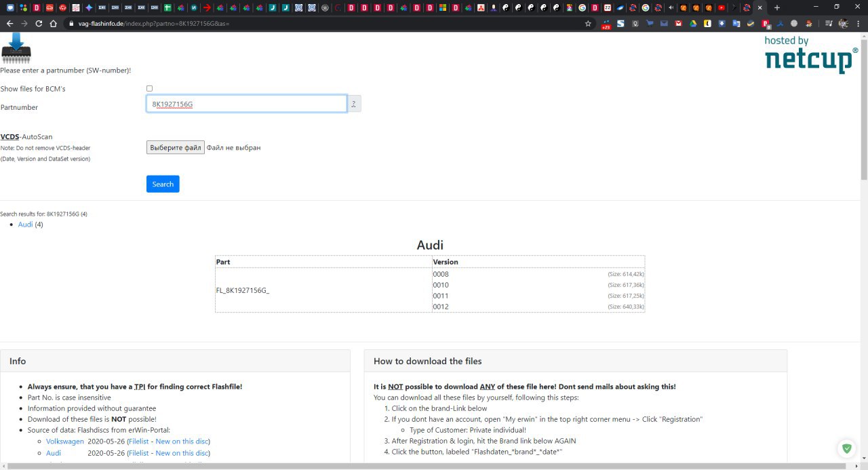The image size is (868, 470).
Task: Open the browser profile avatar
Action: coord(843,23)
